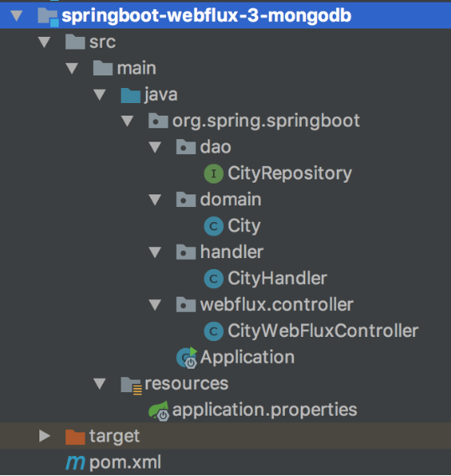The height and width of the screenshot is (476, 451).
Task: Collapse the springboot-webflux-3-mongodb project node
Action: 17,16
